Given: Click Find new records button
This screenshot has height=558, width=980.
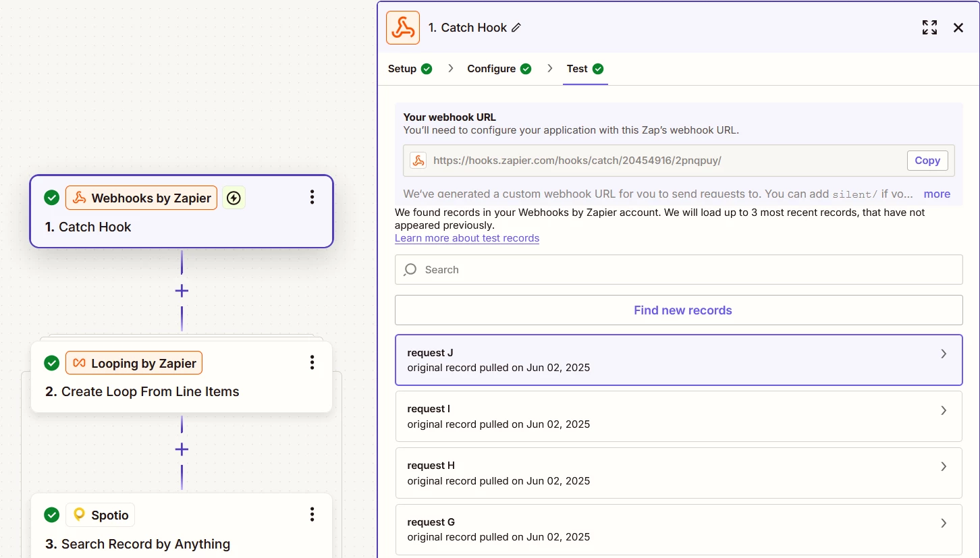Looking at the screenshot, I should pos(679,310).
